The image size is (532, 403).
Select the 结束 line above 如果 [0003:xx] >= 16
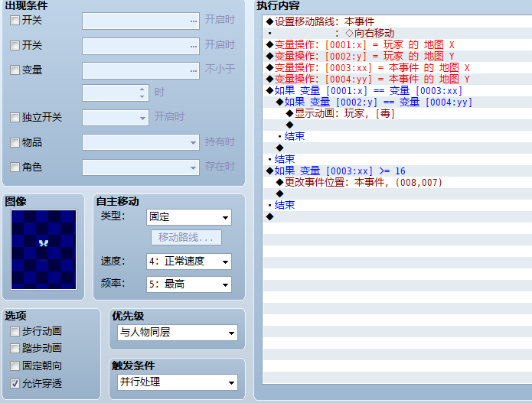tap(397, 160)
